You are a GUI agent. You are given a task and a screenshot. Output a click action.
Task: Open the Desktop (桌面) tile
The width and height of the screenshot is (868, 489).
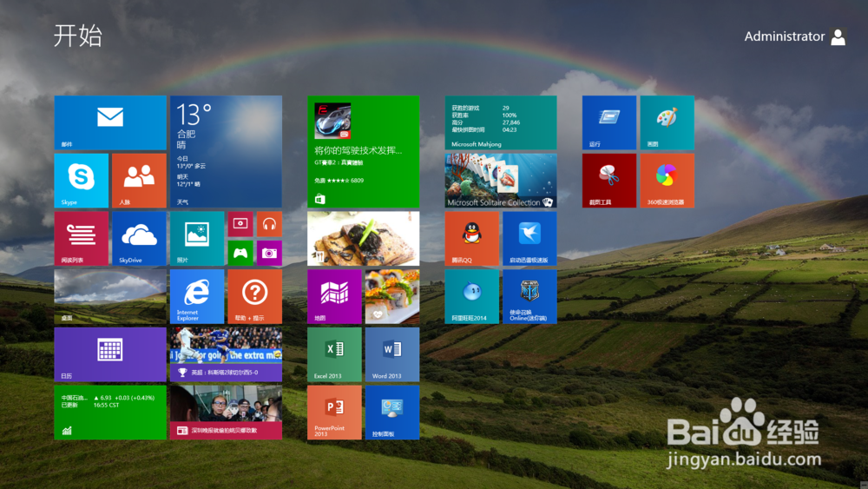pyautogui.click(x=110, y=296)
